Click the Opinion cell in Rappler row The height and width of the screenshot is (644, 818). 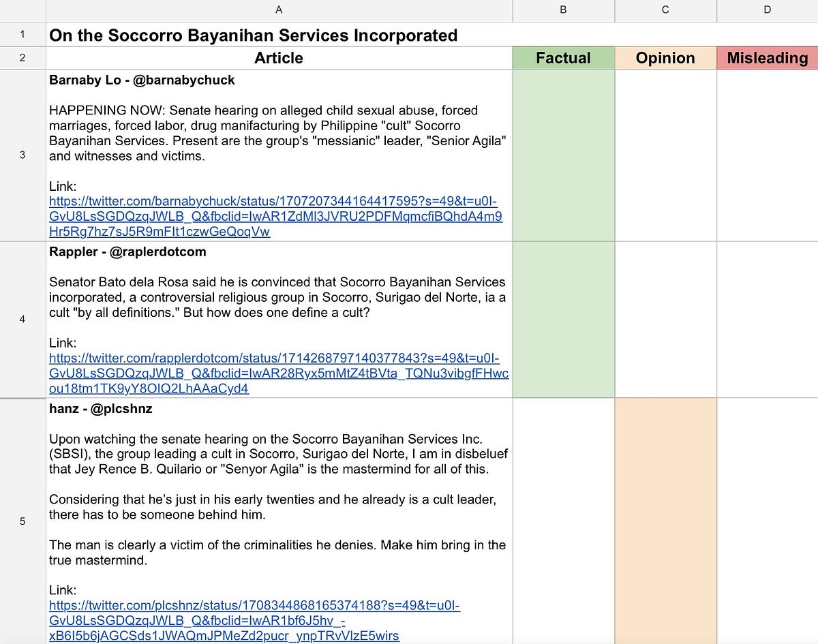[665, 319]
